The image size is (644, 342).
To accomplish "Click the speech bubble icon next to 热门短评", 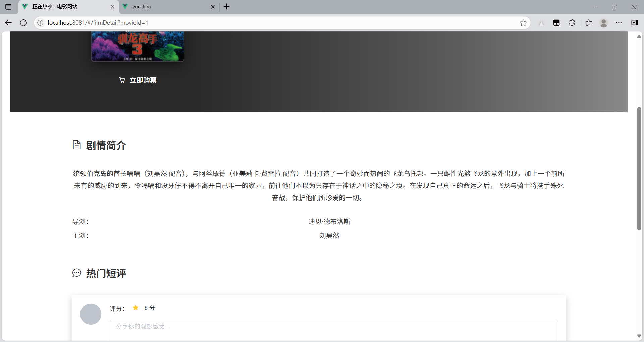I will pyautogui.click(x=76, y=273).
